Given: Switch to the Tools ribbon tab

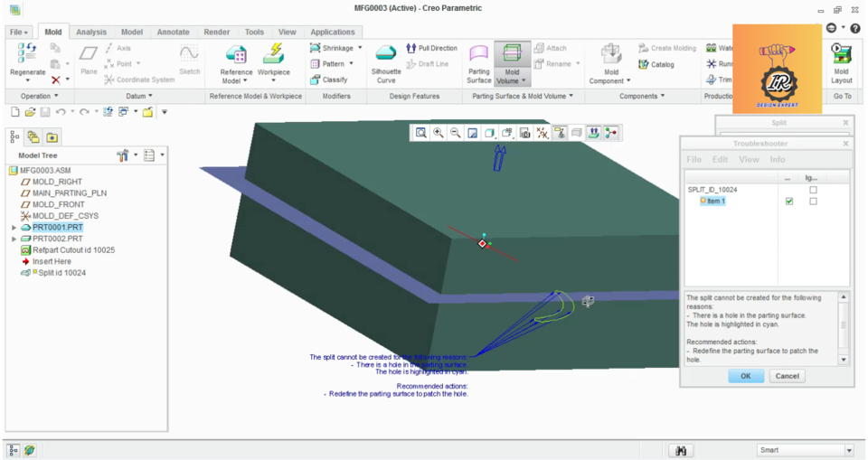Looking at the screenshot, I should point(254,33).
